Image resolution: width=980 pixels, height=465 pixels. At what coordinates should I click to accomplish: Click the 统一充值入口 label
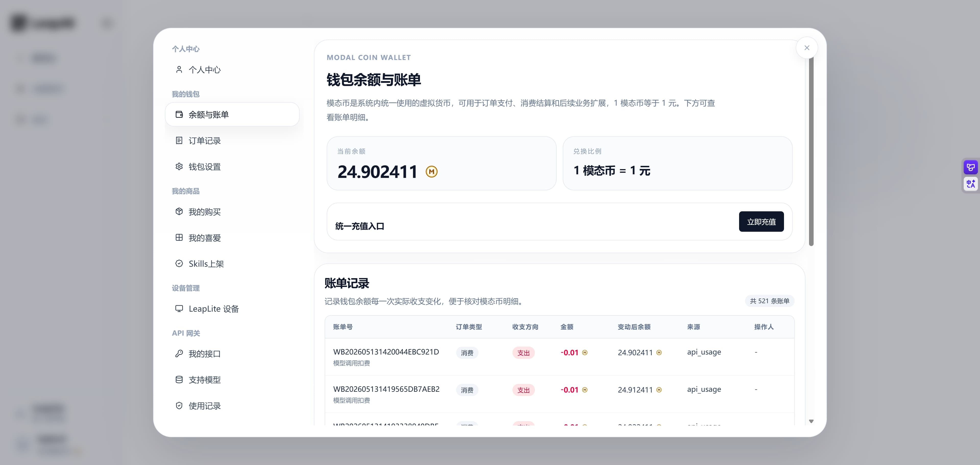(360, 226)
